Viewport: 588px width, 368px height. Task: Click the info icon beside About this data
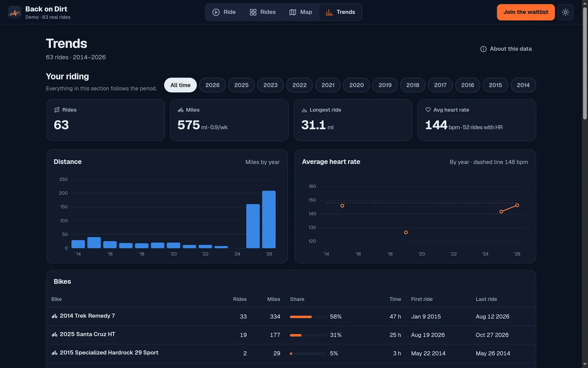pos(483,49)
